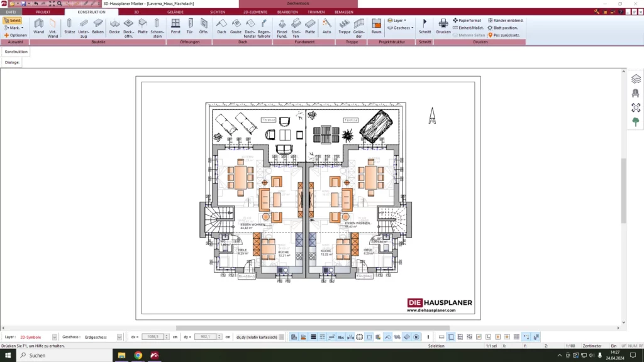This screenshot has width=644, height=362.
Task: Pick the Dachfenster tool
Action: 250,28
